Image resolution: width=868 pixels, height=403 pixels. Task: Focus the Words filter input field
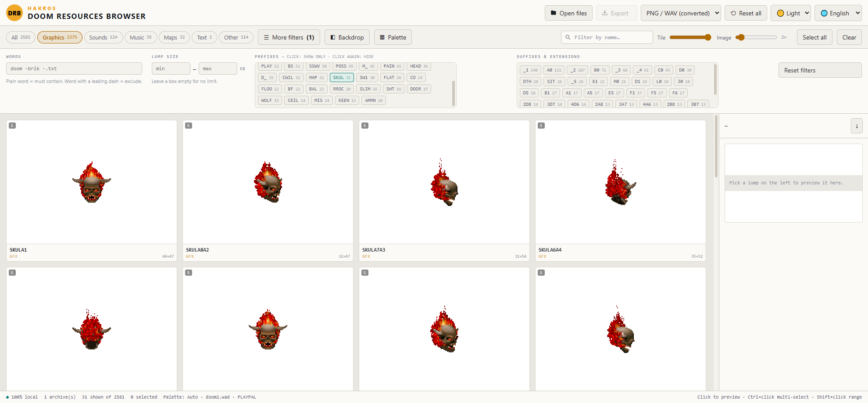(x=74, y=68)
